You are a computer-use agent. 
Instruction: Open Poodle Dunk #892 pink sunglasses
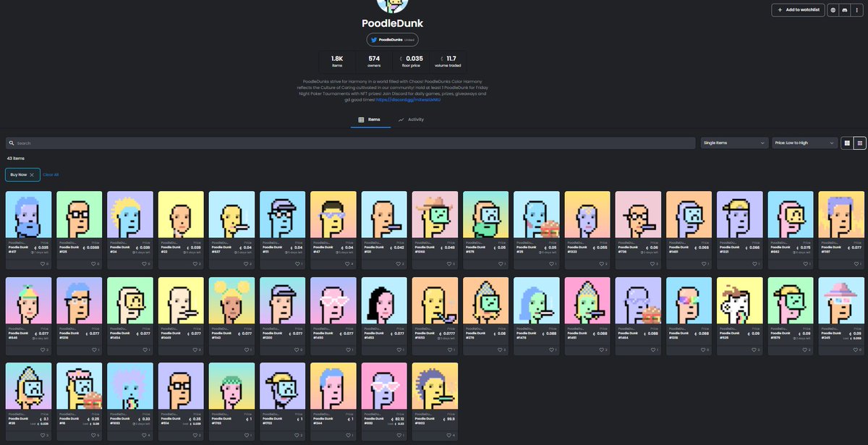(384, 386)
